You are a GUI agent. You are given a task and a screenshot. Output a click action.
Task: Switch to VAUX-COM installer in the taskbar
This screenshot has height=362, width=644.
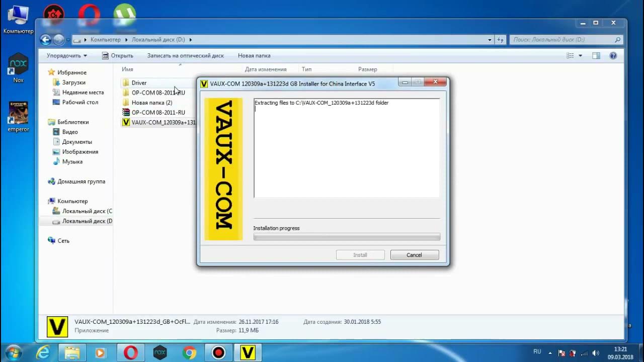tap(248, 353)
